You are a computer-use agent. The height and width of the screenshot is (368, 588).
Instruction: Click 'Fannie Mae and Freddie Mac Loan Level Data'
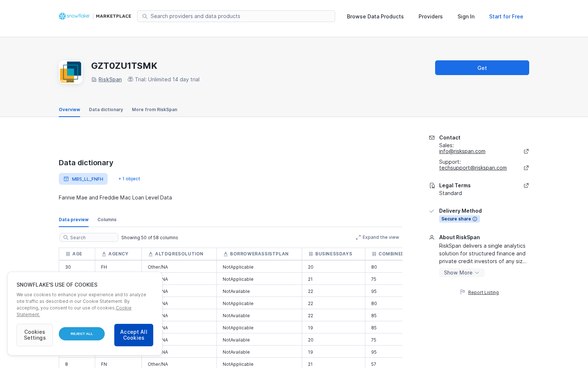[x=115, y=198]
